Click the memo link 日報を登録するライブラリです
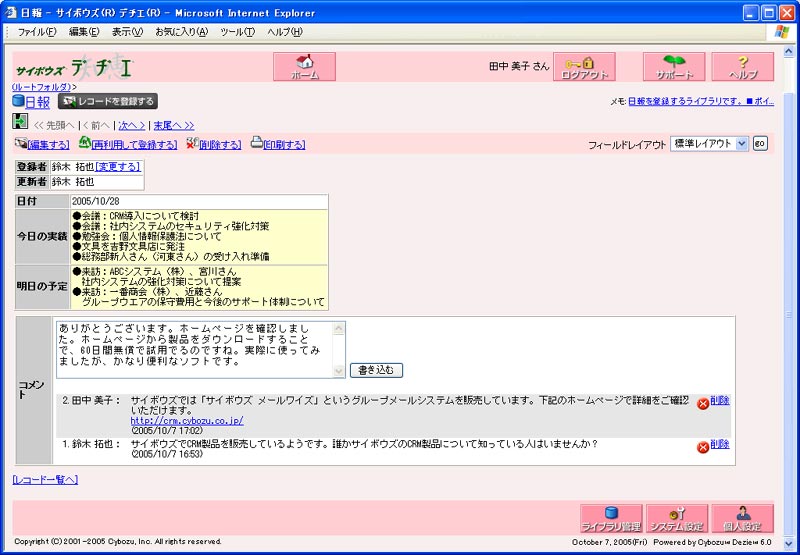This screenshot has width=800, height=555. (x=700, y=101)
